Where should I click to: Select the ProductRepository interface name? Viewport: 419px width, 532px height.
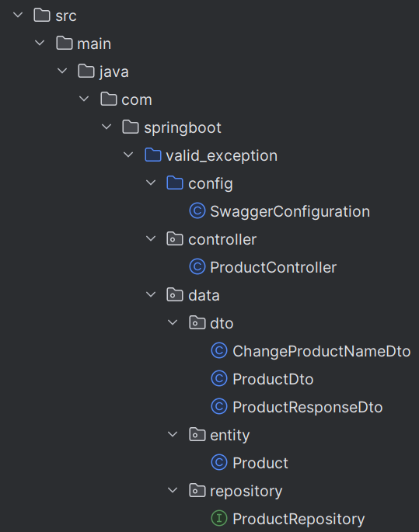(299, 519)
